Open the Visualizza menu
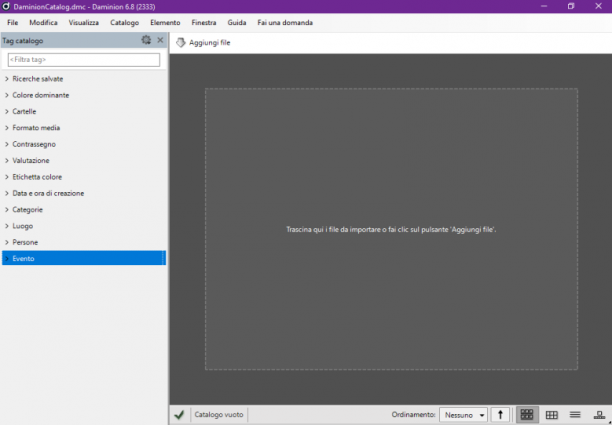 point(84,23)
